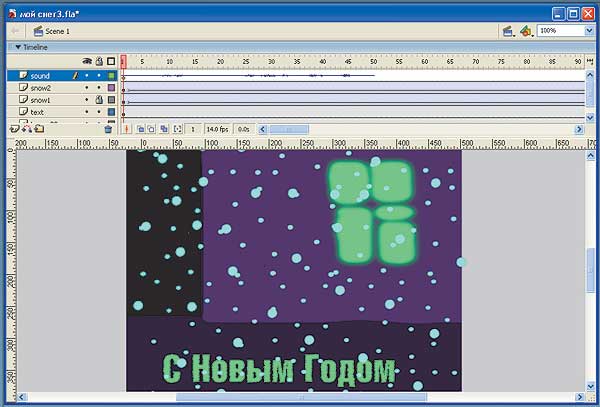Click the С Новым Годом text on stage
600x407 pixels.
(x=279, y=368)
